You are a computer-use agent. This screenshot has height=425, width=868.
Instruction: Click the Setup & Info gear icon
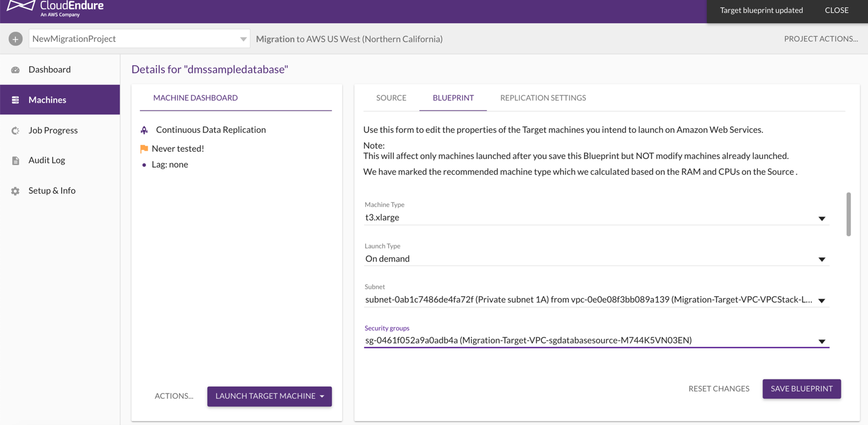point(16,191)
